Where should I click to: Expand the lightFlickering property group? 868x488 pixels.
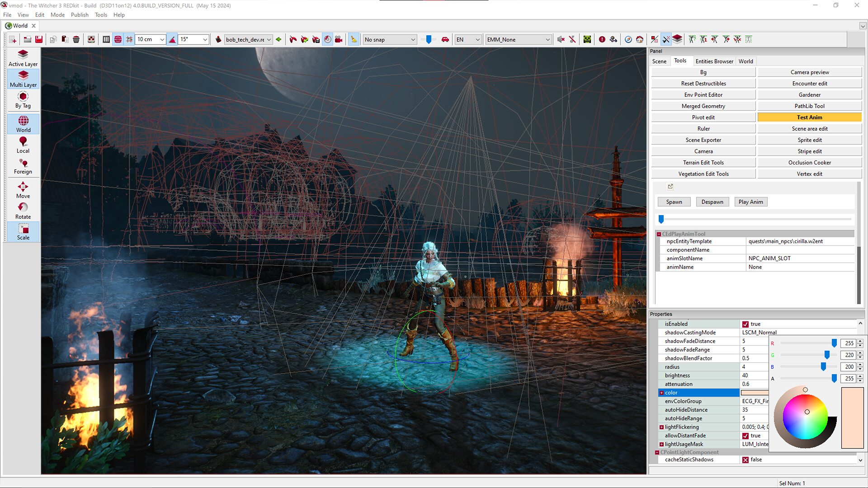[661, 427]
